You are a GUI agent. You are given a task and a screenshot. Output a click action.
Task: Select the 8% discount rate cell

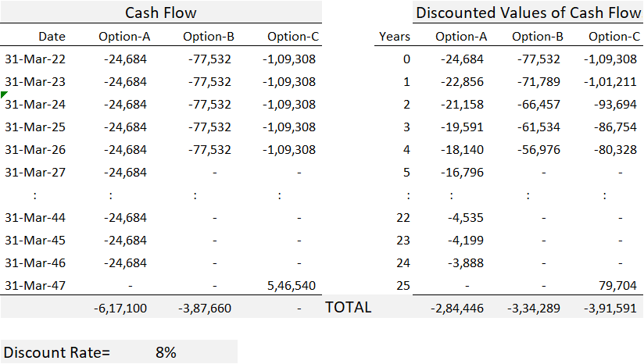[x=166, y=352]
